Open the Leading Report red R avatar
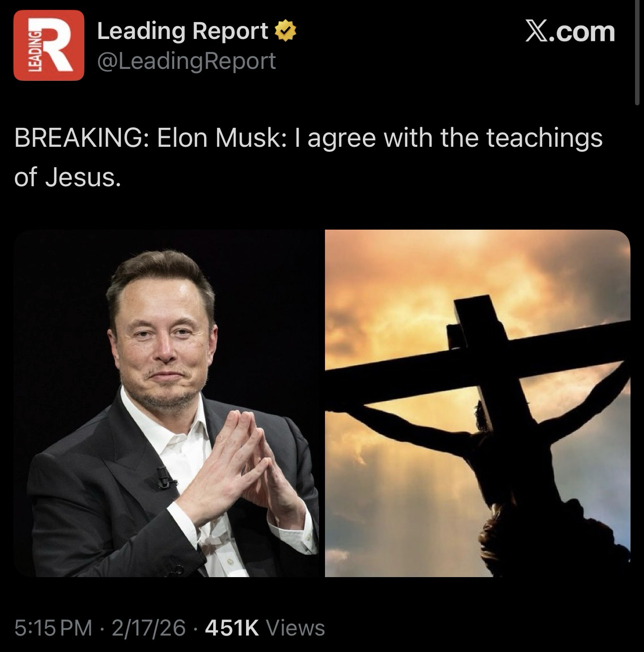This screenshot has height=652, width=644. 49,45
